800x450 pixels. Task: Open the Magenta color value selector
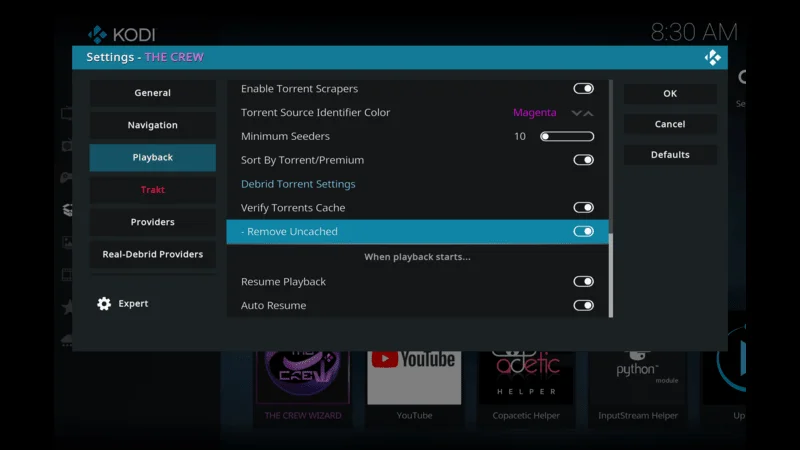[x=534, y=113]
